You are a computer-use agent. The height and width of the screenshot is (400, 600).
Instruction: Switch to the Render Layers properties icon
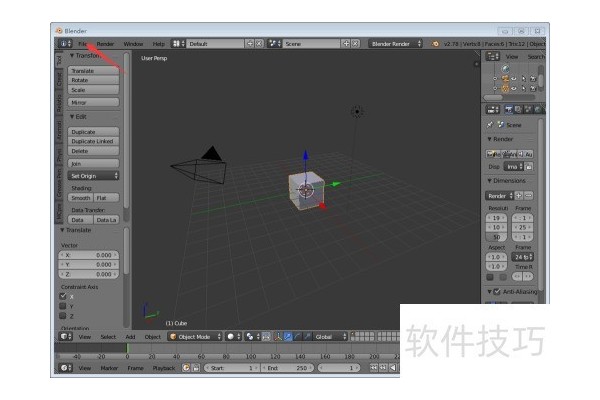518,110
